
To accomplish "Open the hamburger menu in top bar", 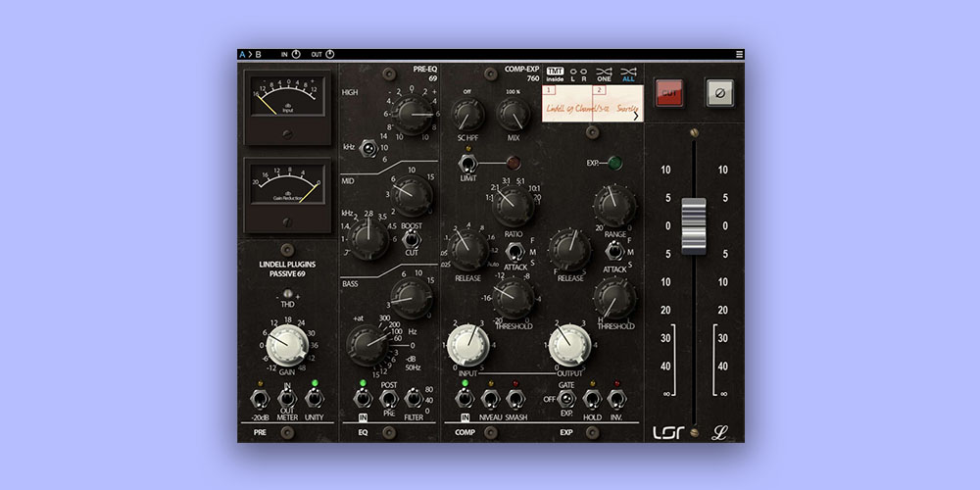I will (739, 54).
